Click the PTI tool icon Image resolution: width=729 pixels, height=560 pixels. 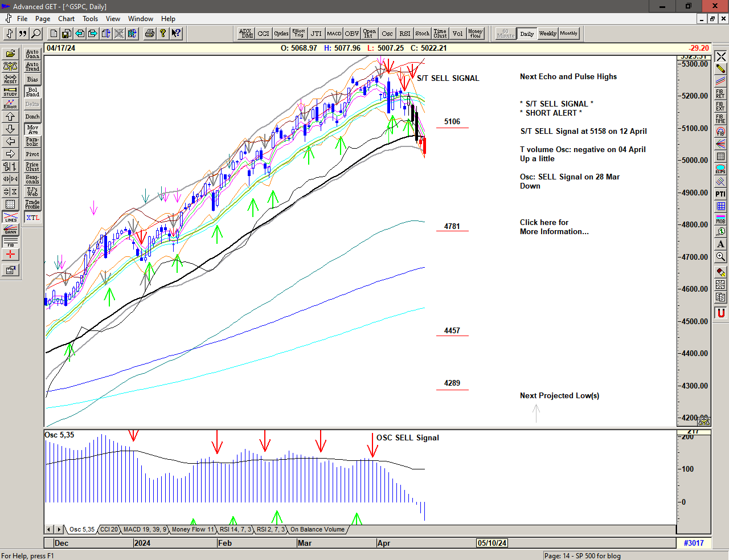(x=720, y=194)
